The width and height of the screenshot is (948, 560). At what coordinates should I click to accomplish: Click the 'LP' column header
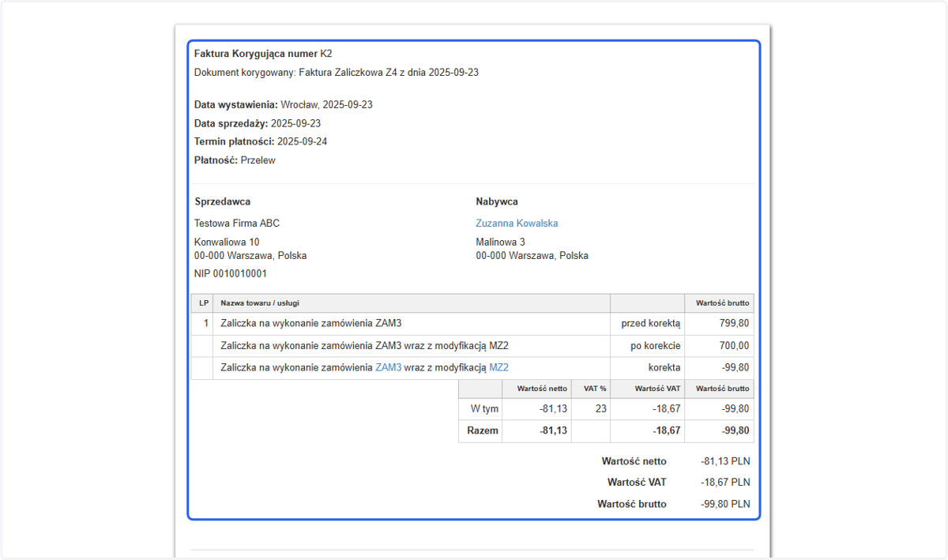point(204,303)
